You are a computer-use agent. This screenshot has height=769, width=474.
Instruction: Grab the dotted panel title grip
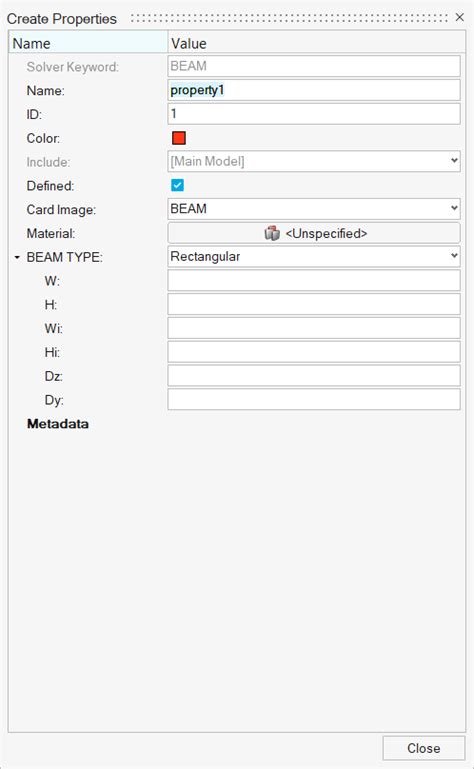[290, 18]
